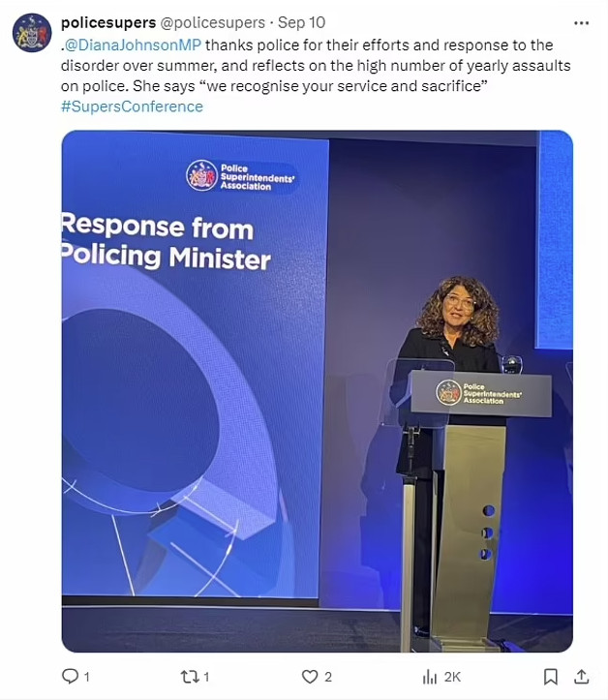Follow the #SupersConference hashtag link
Viewport: 608px width, 700px height.
[132, 107]
